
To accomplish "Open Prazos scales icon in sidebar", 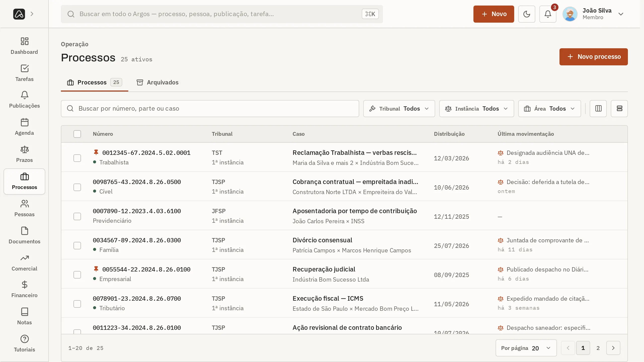I will coord(24,149).
